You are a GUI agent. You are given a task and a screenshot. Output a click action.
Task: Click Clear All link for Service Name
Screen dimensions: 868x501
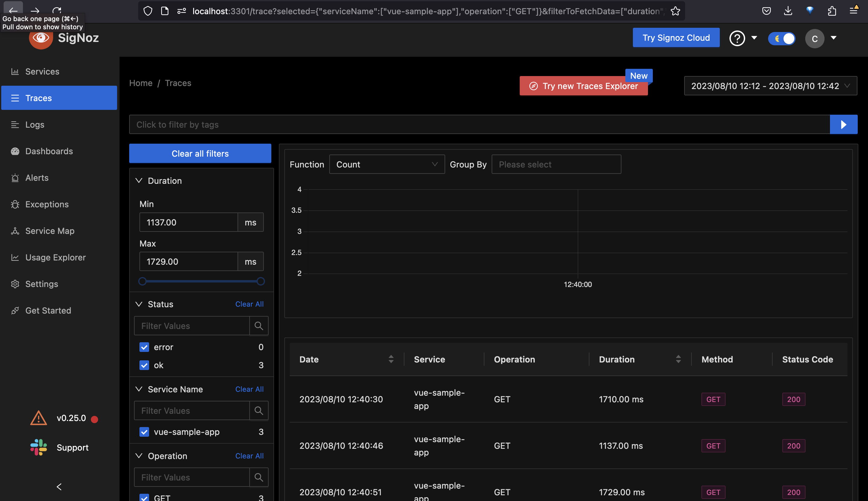point(249,389)
